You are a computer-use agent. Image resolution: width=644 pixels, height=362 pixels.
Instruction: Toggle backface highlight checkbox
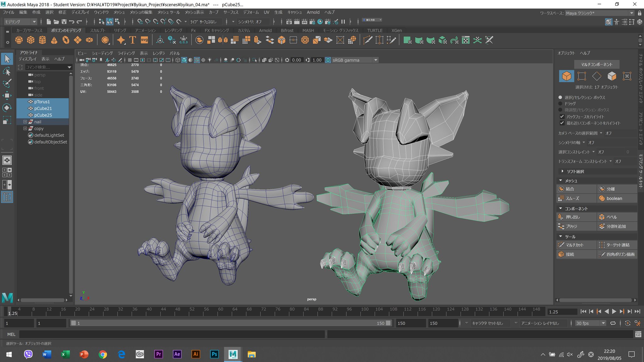[562, 117]
